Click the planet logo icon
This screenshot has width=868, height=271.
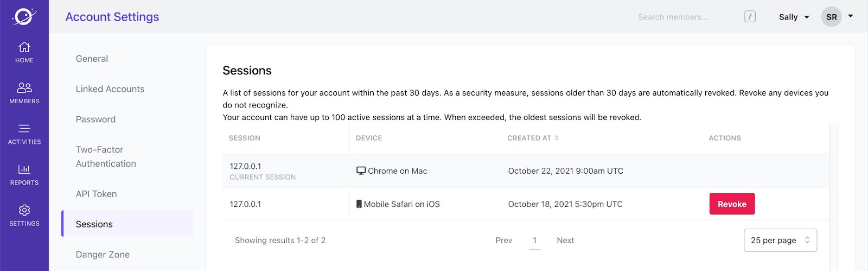(24, 16)
